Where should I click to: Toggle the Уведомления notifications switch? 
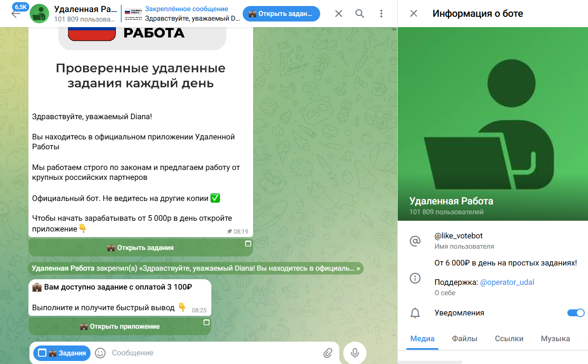pyautogui.click(x=576, y=313)
